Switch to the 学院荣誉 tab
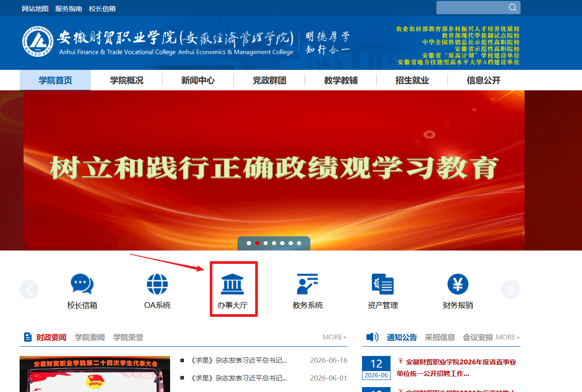Image resolution: width=582 pixels, height=392 pixels. click(128, 337)
